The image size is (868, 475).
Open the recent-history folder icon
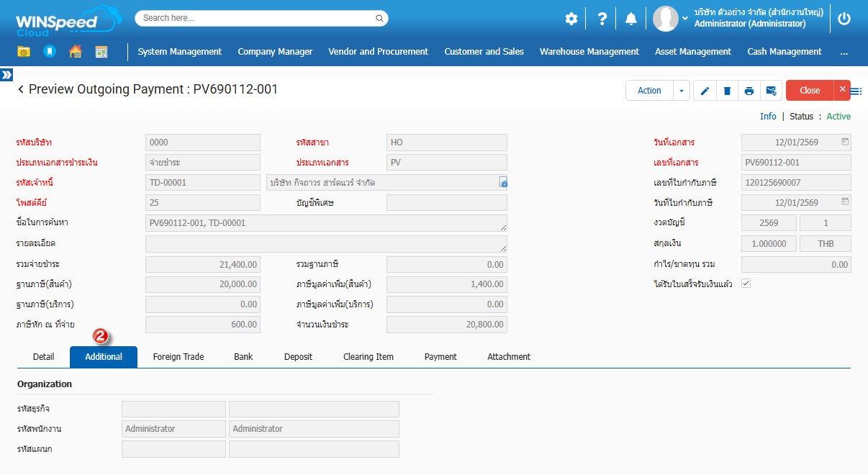pos(24,52)
